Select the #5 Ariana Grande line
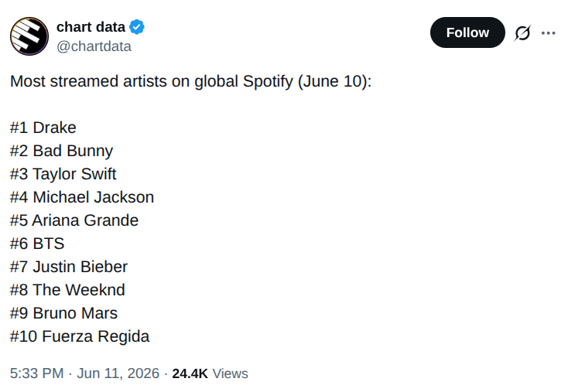 (x=74, y=220)
